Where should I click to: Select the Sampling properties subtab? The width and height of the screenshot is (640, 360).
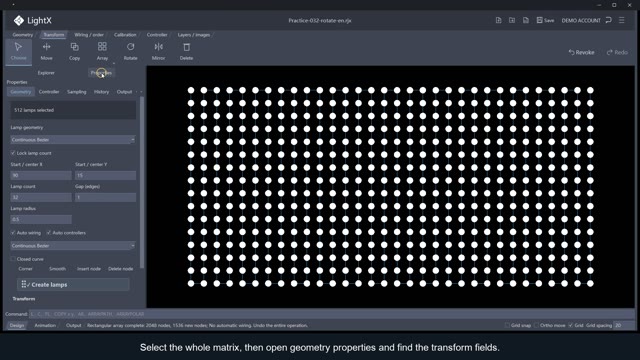(77, 92)
